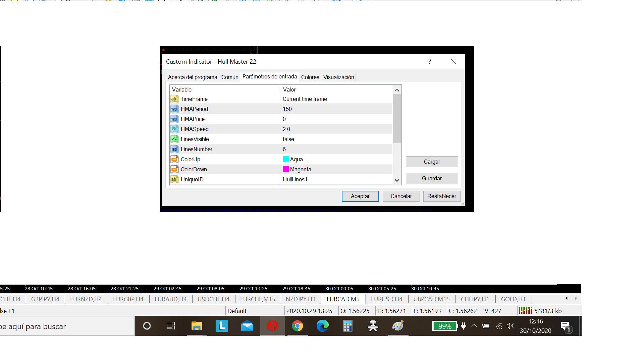Click the 99% battery indicator
The image size is (644, 362).
(445, 326)
